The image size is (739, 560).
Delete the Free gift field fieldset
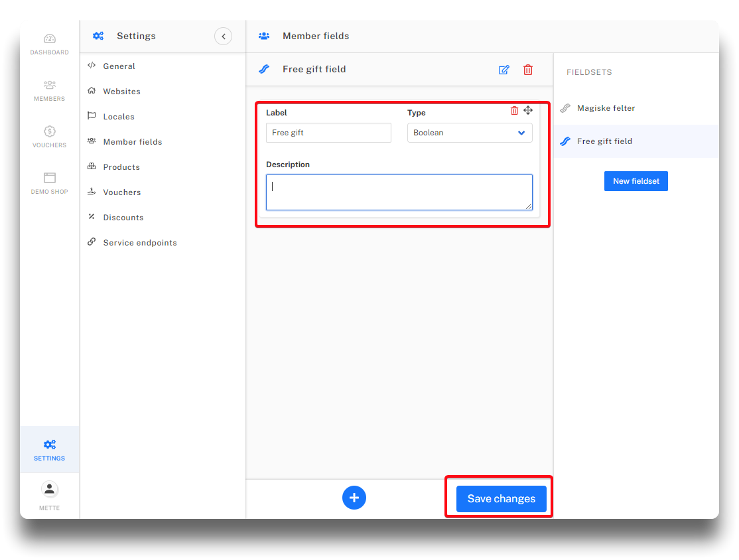528,70
